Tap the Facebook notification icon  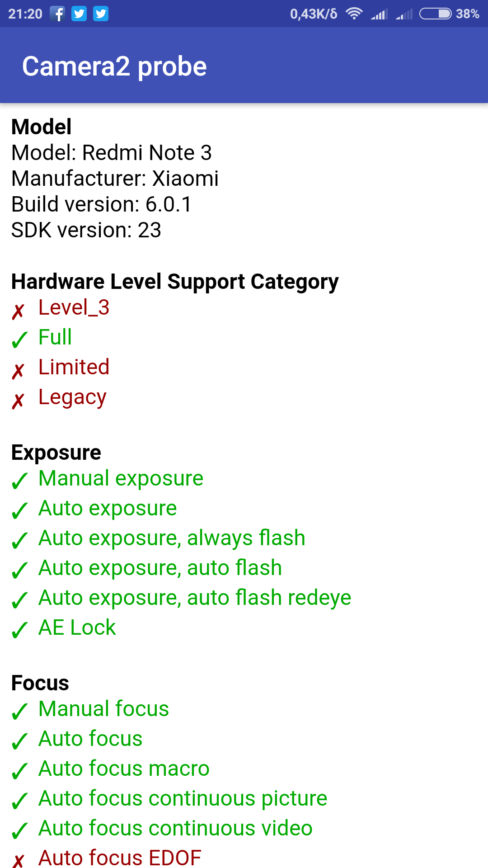point(57,14)
